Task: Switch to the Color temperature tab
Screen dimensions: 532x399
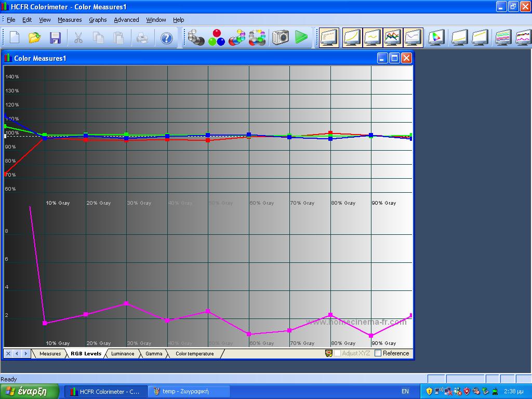Action: click(x=195, y=353)
